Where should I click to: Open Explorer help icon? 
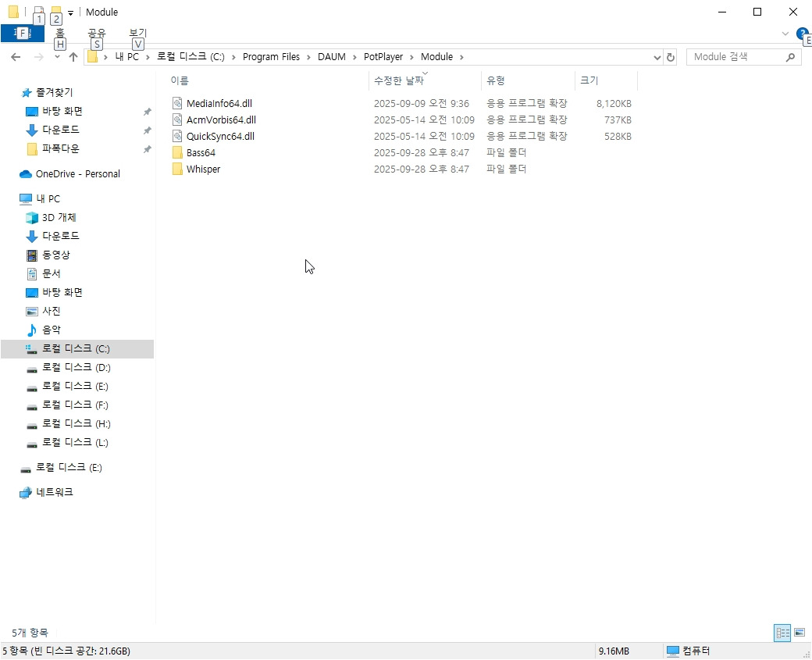tap(802, 34)
